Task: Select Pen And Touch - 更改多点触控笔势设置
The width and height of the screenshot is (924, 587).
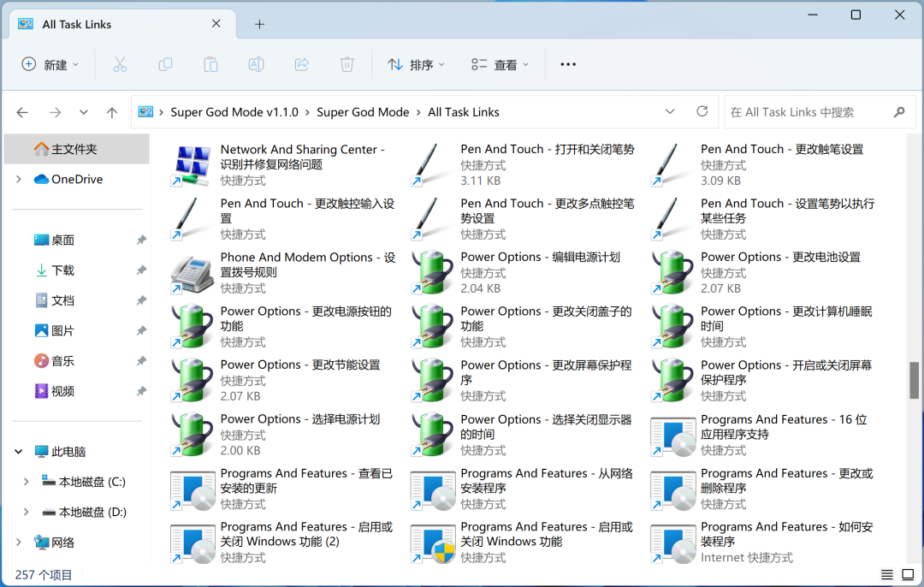Action: coord(524,219)
